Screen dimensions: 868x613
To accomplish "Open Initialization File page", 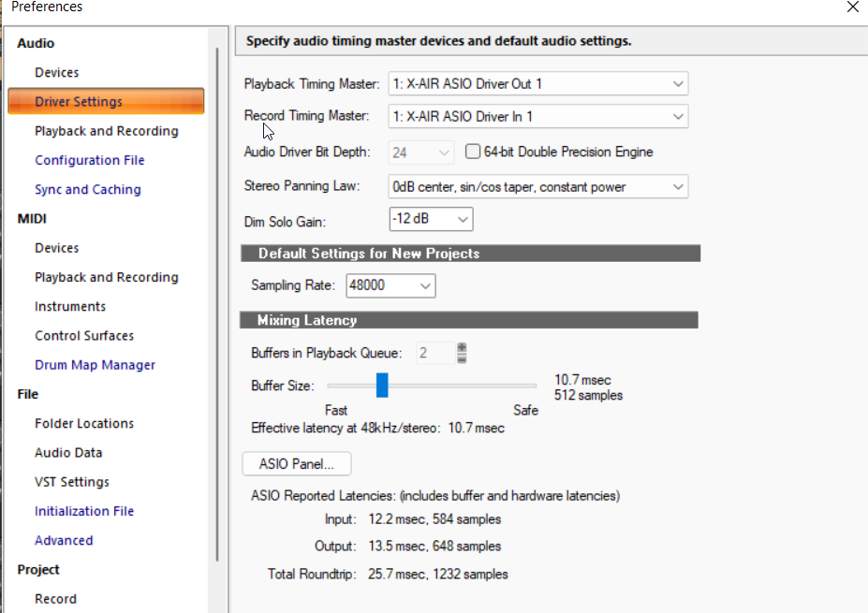I will 84,511.
